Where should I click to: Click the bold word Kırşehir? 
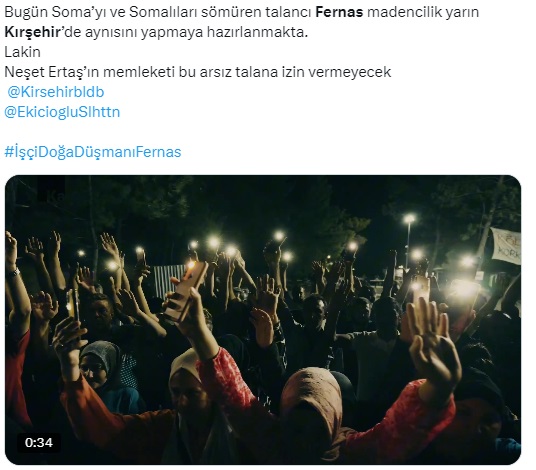32,32
